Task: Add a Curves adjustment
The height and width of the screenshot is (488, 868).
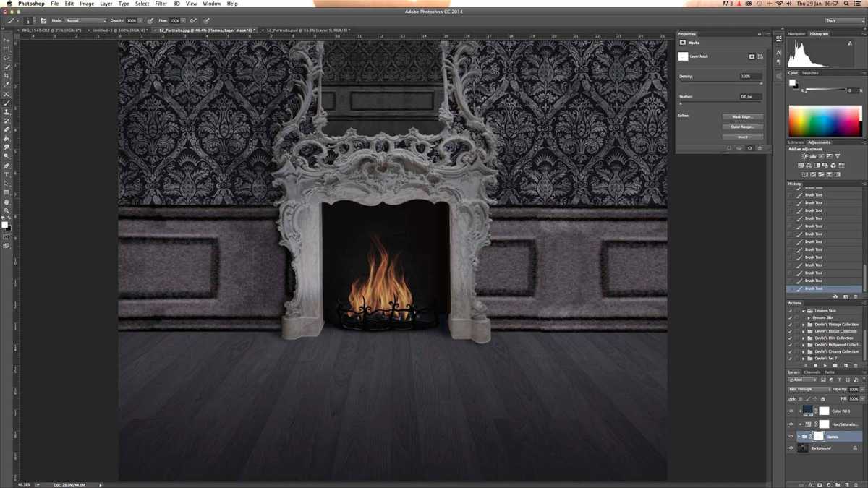Action: click(821, 156)
